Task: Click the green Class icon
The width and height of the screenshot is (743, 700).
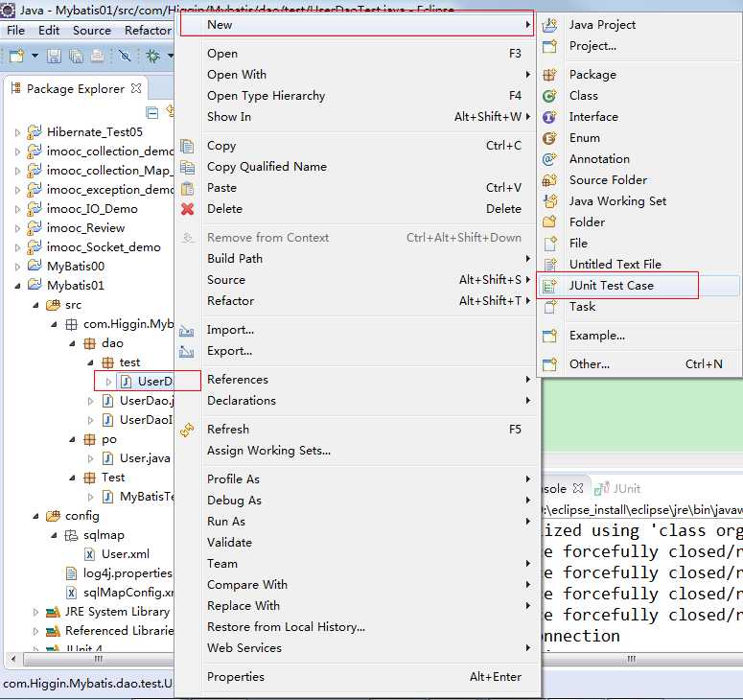Action: coord(549,96)
